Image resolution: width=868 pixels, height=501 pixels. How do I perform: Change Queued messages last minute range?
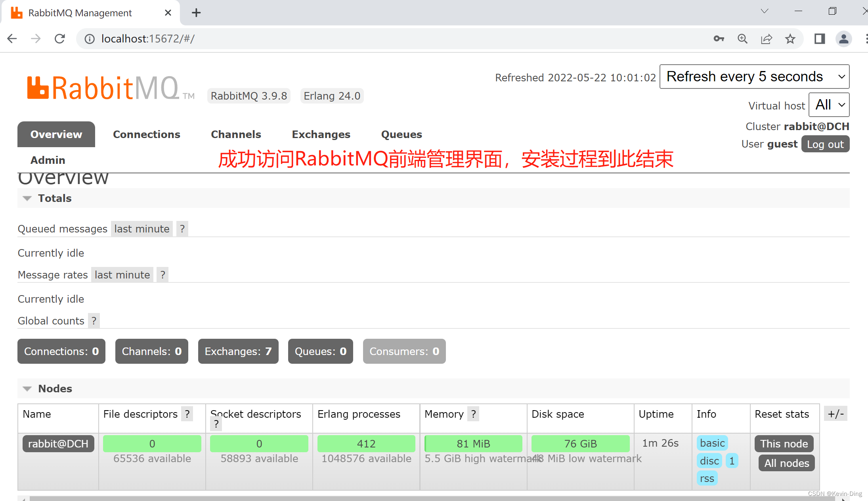pyautogui.click(x=142, y=229)
